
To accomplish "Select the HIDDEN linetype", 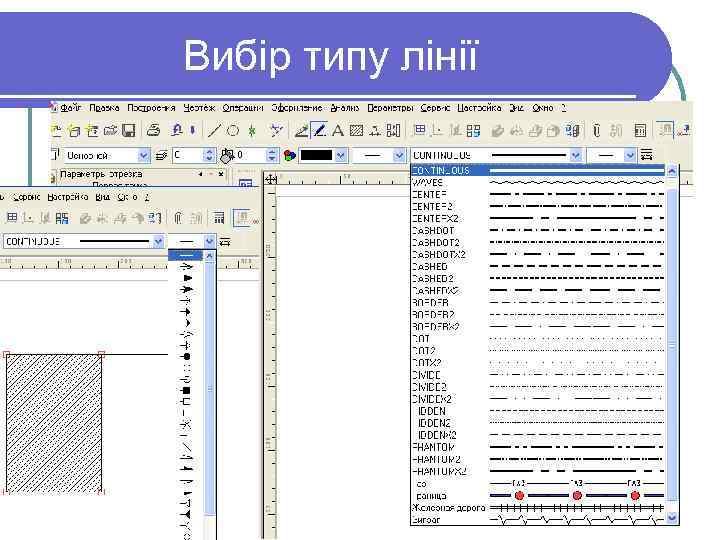I will click(538, 411).
